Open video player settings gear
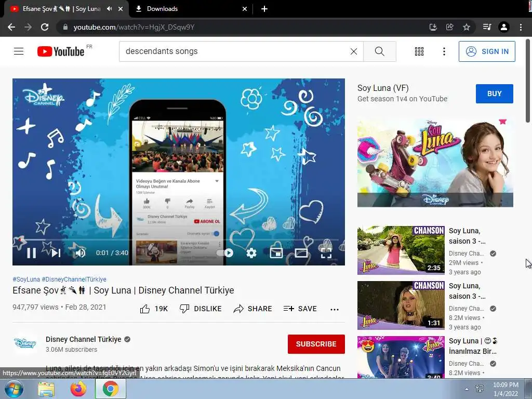The image size is (532, 399). pyautogui.click(x=251, y=253)
